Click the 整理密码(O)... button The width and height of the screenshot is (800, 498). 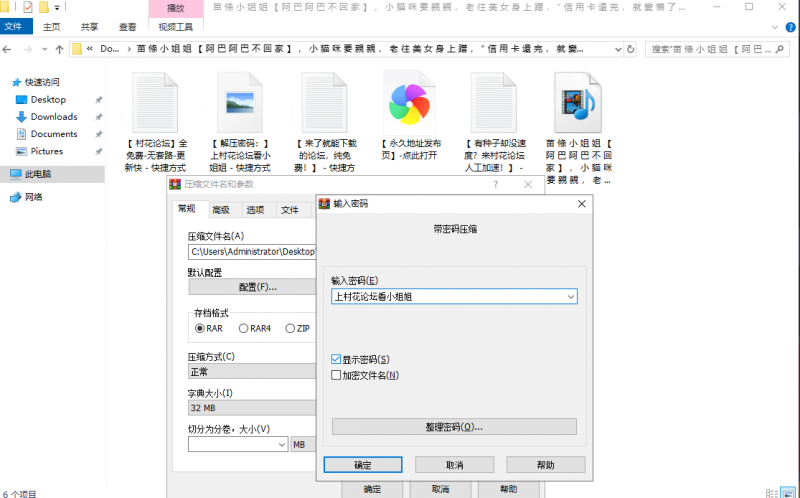453,427
